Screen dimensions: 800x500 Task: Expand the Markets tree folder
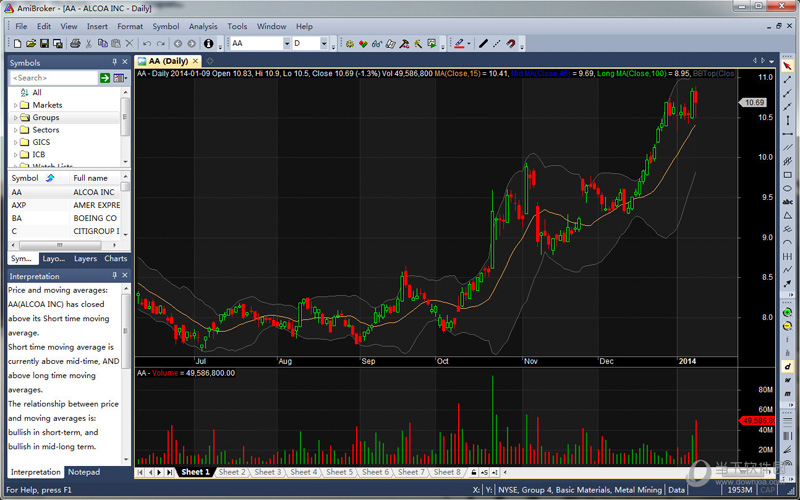click(15, 105)
